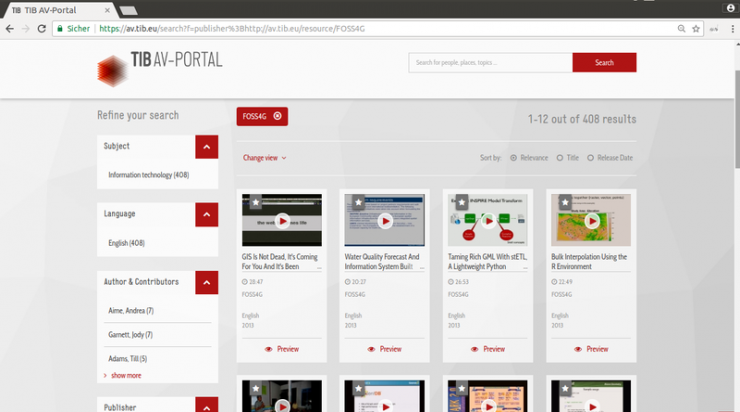Viewport: 740px width, 412px height.
Task: Remove the FOSS4G filter tag
Action: (x=278, y=116)
